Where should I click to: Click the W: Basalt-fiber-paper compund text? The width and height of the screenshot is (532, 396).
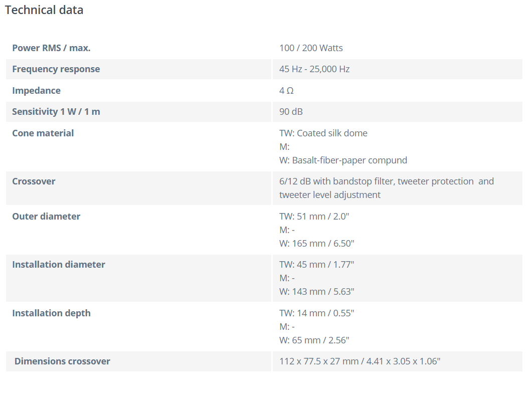click(x=343, y=160)
